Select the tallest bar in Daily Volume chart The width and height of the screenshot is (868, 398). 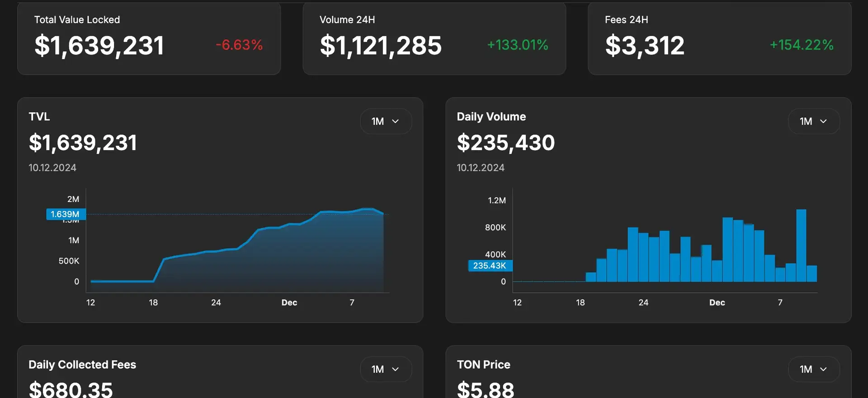(x=801, y=245)
